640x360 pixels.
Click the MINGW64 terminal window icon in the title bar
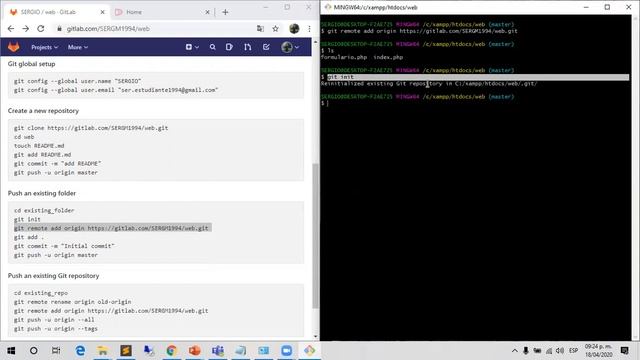[328, 7]
